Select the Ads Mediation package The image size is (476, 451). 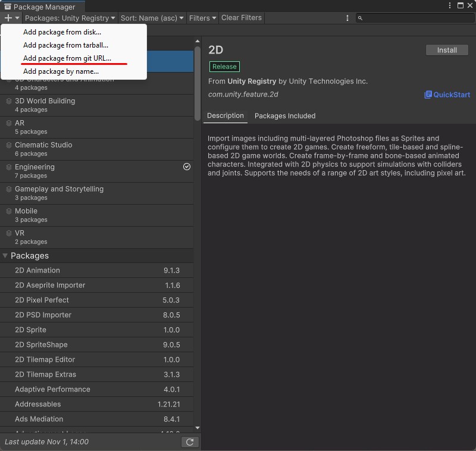coord(96,419)
